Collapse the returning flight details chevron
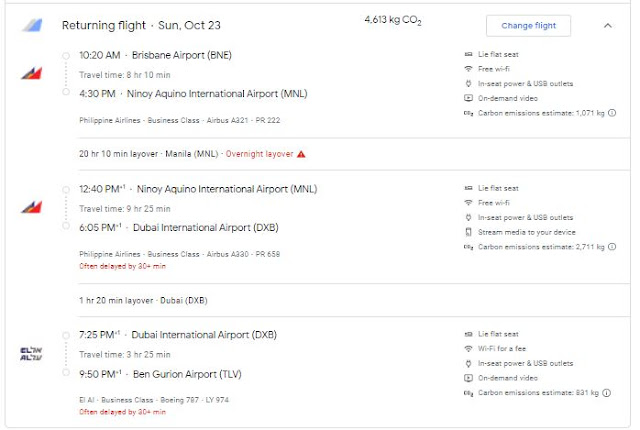640x430 pixels. click(607, 25)
